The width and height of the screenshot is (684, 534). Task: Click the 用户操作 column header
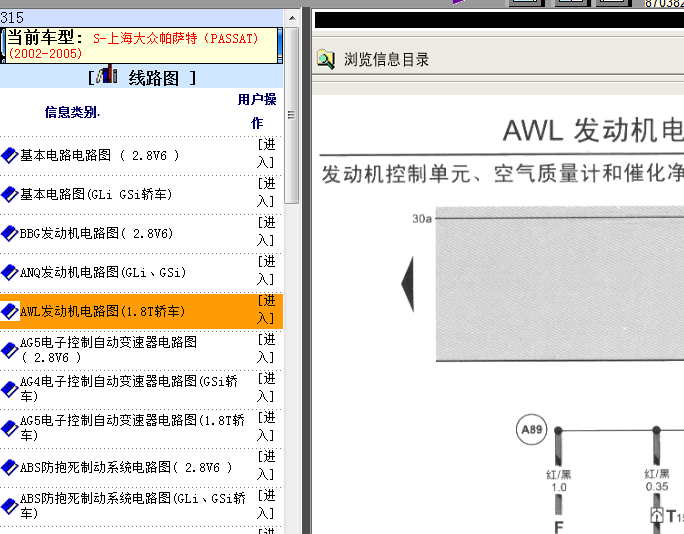257,111
